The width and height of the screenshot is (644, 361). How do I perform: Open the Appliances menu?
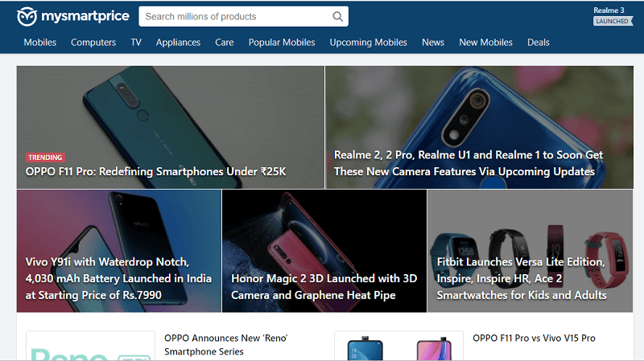[178, 43]
